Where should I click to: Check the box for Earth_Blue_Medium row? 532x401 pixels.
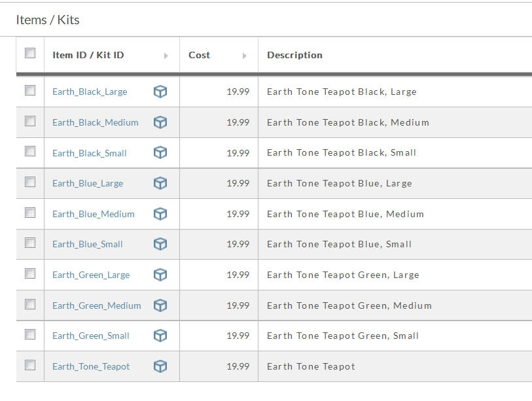click(x=30, y=213)
